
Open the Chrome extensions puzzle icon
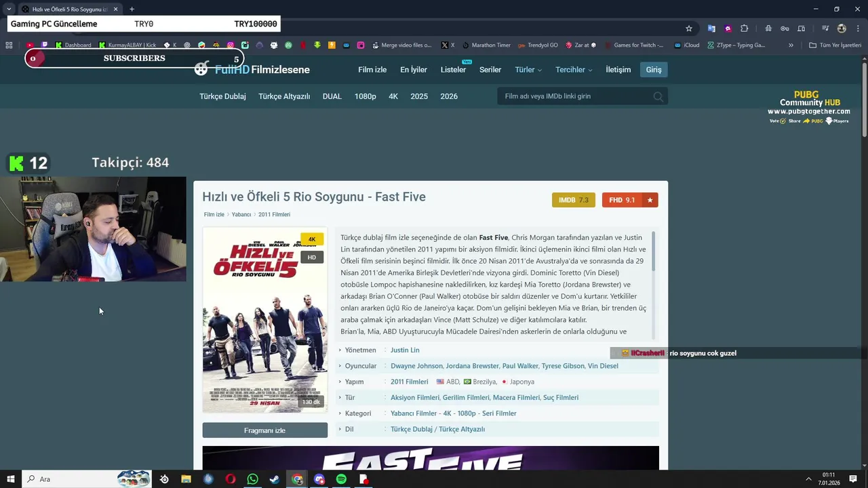(x=744, y=28)
